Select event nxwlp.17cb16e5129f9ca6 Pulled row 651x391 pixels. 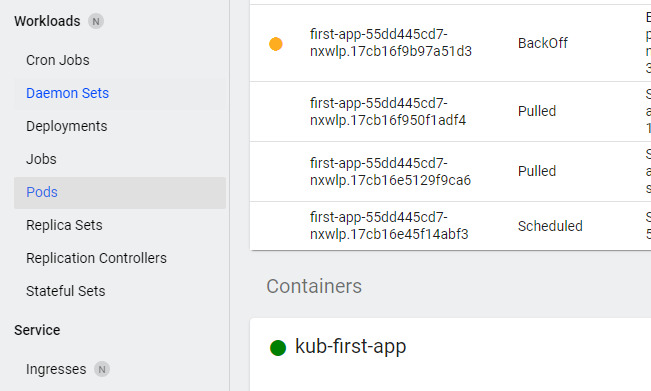coord(450,171)
